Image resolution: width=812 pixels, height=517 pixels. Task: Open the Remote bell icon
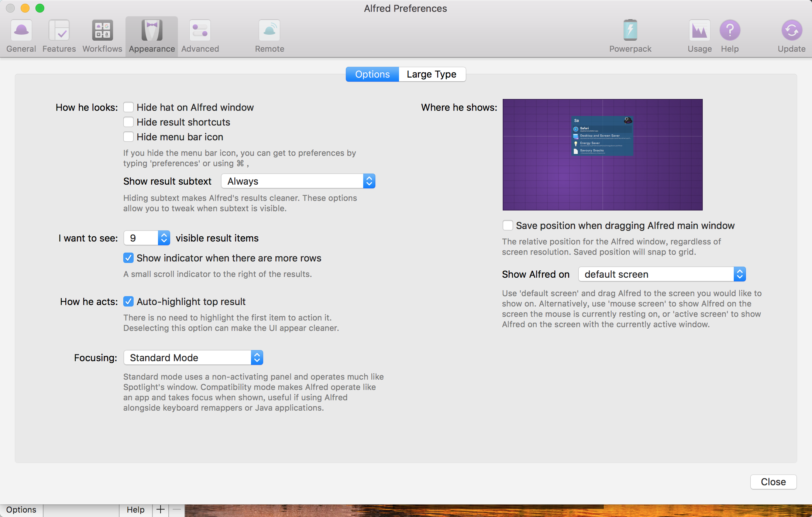269,31
